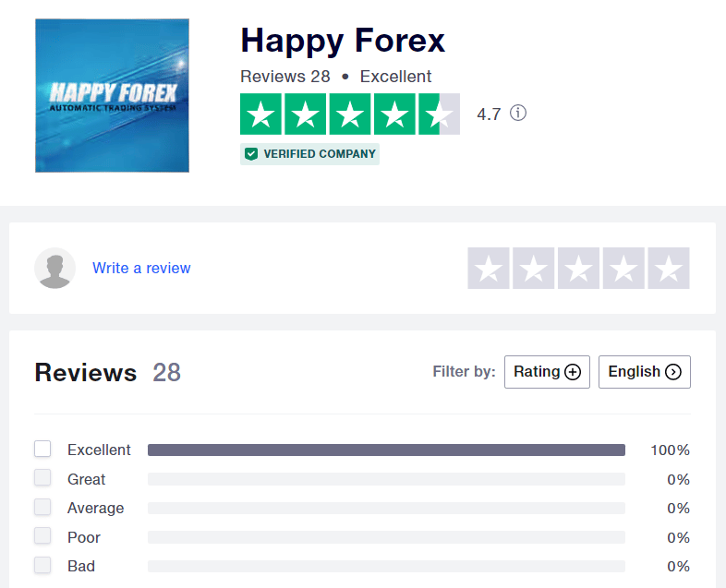Tick the Bad rating checkbox
726x588 pixels.
pos(42,565)
